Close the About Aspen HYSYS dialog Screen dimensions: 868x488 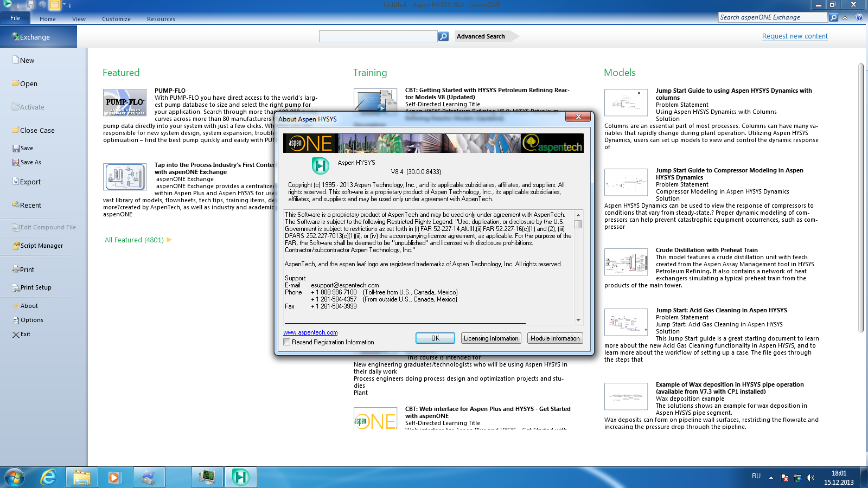click(x=578, y=117)
